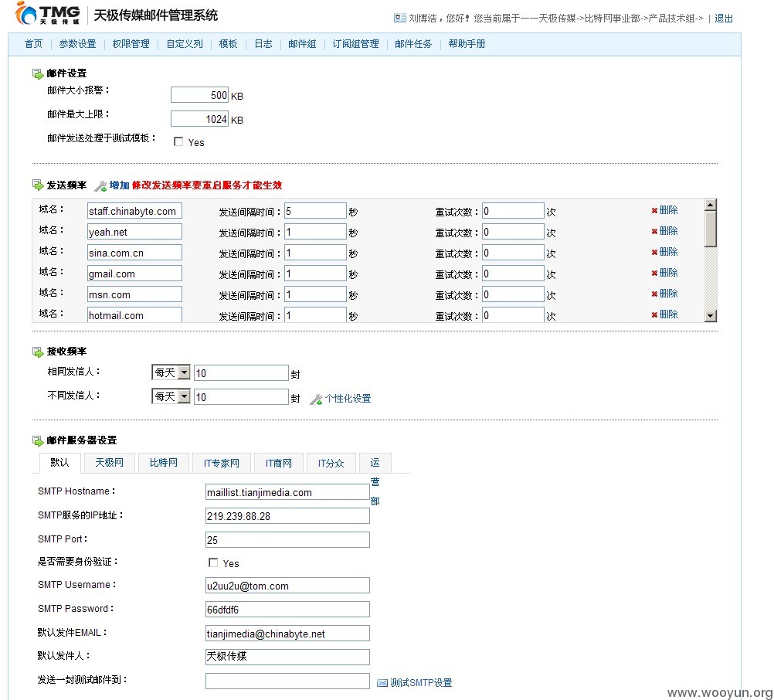Click red X icon for msn.com row

click(x=654, y=294)
